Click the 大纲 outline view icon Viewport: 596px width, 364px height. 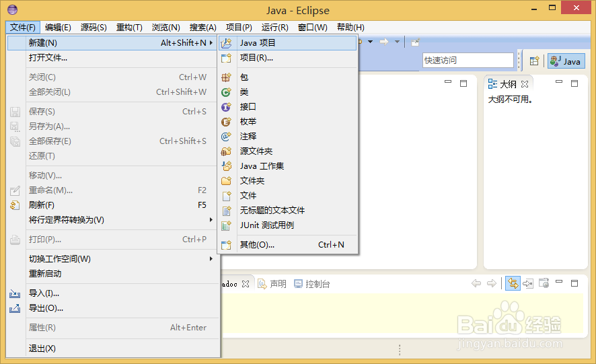(x=492, y=84)
